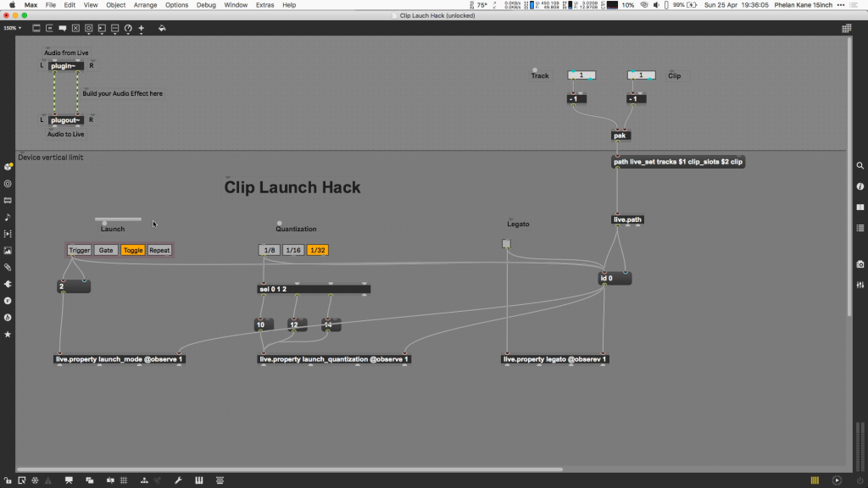Toggle the Legato checkbox
Viewport: 868px width, 488px height.
[506, 244]
